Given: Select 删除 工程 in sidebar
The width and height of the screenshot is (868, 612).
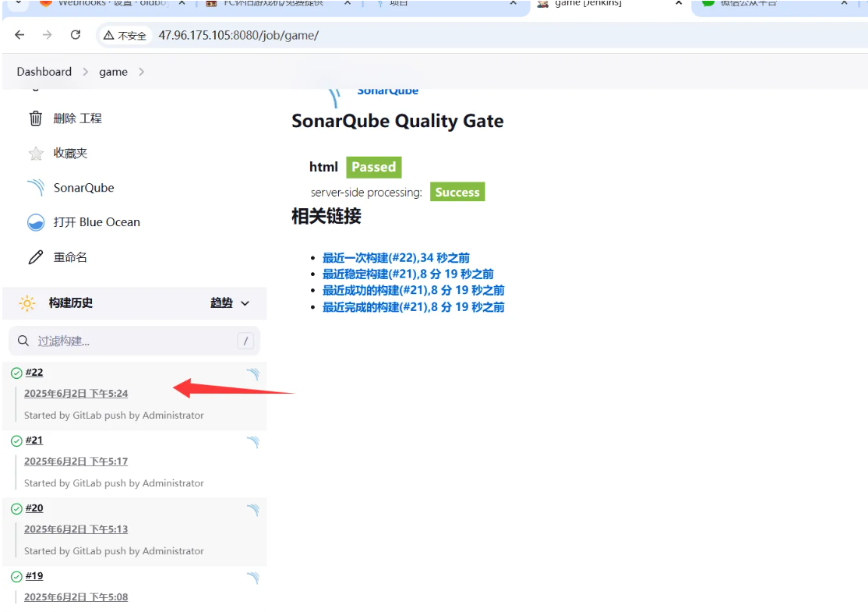Looking at the screenshot, I should pyautogui.click(x=77, y=118).
